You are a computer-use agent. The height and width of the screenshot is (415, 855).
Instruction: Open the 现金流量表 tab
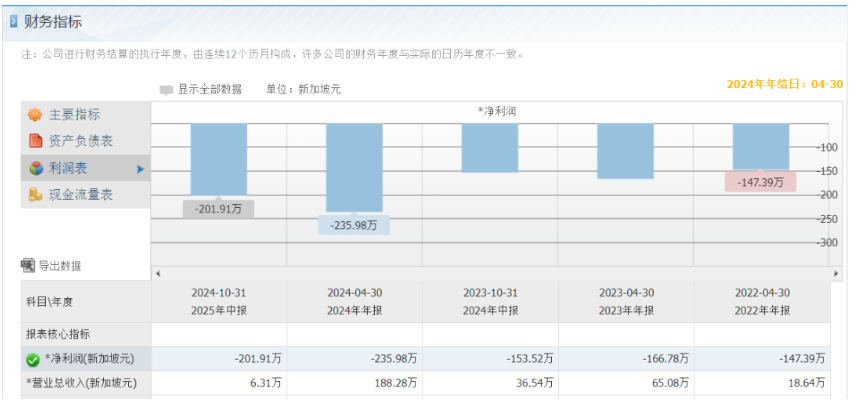(x=86, y=195)
